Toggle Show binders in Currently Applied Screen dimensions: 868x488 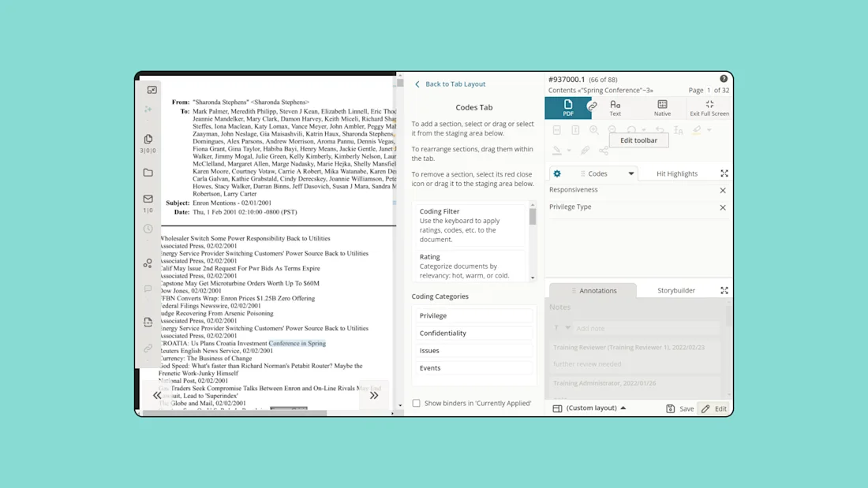click(x=417, y=404)
